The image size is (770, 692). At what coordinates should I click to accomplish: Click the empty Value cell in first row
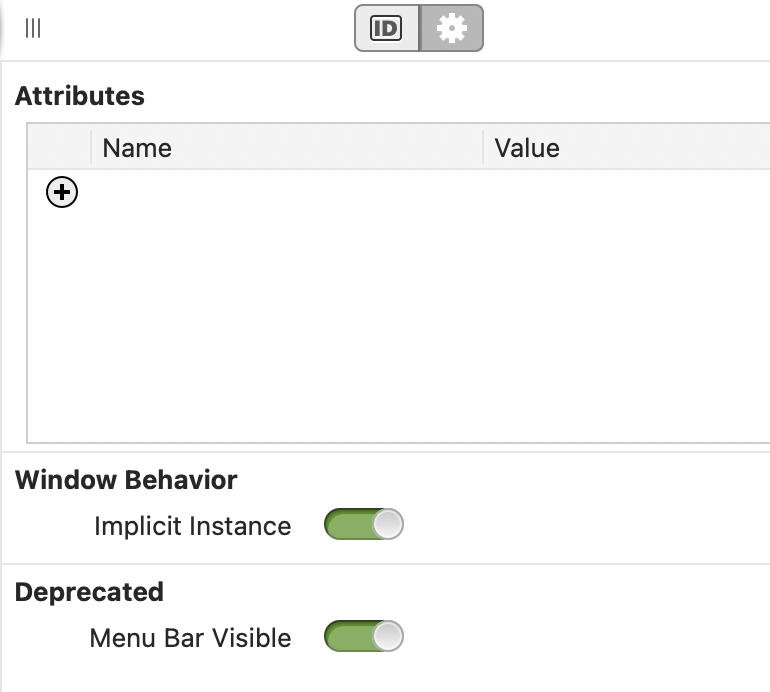(625, 192)
